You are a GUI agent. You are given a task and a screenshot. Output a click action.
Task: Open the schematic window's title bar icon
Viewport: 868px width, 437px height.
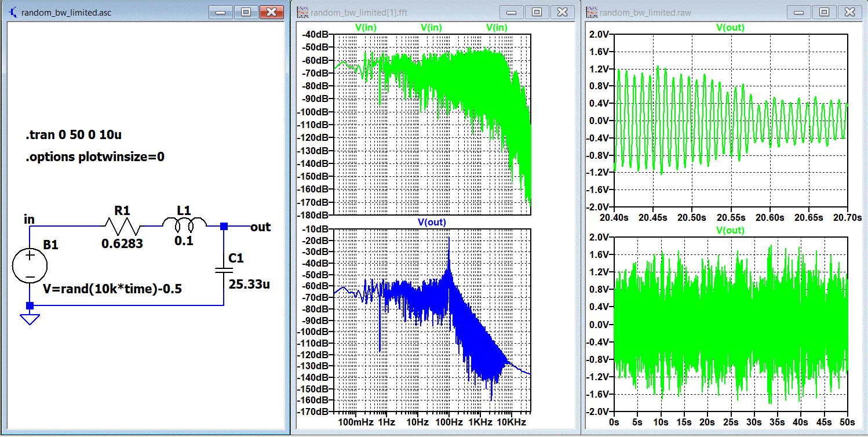click(13, 13)
